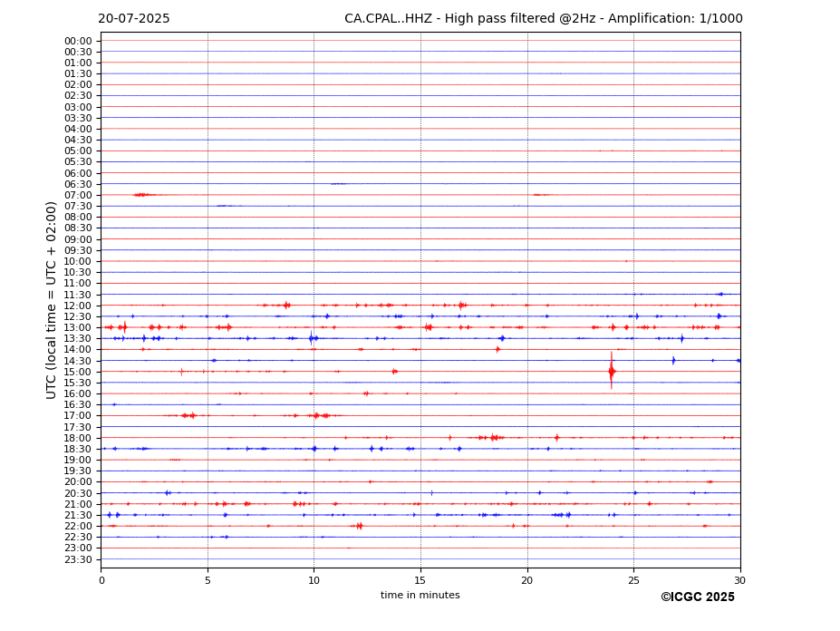This screenshot has height=631, width=840.
Task: Click the 07:00 time row label
Action: coord(78,195)
